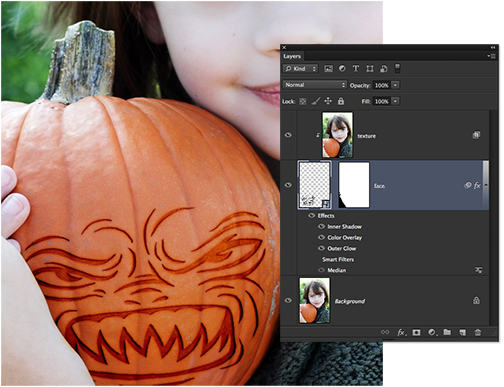Screen dimensions: 504x387
Task: Create new fill or adjustment layer
Action: 432,332
